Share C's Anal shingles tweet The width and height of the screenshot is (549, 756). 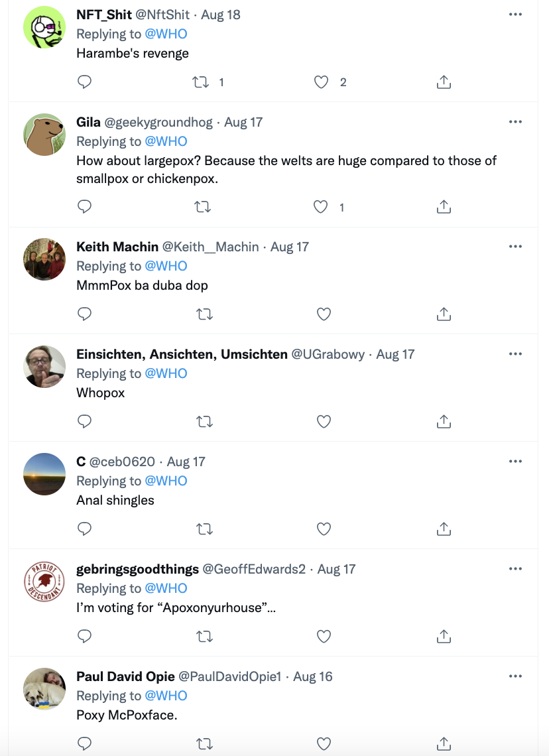click(x=444, y=529)
